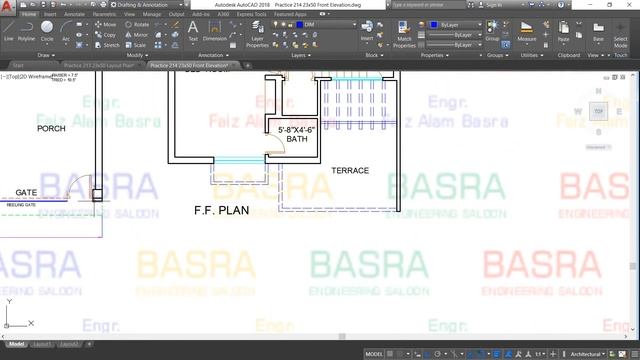
Task: Open the Architectural units dropdown in status bar
Action: 587,354
